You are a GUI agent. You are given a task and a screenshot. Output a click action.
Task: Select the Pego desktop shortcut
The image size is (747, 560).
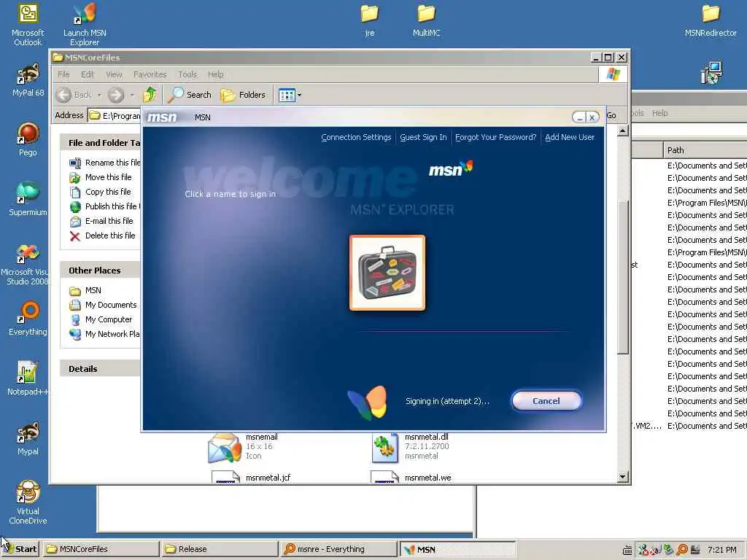pyautogui.click(x=28, y=139)
